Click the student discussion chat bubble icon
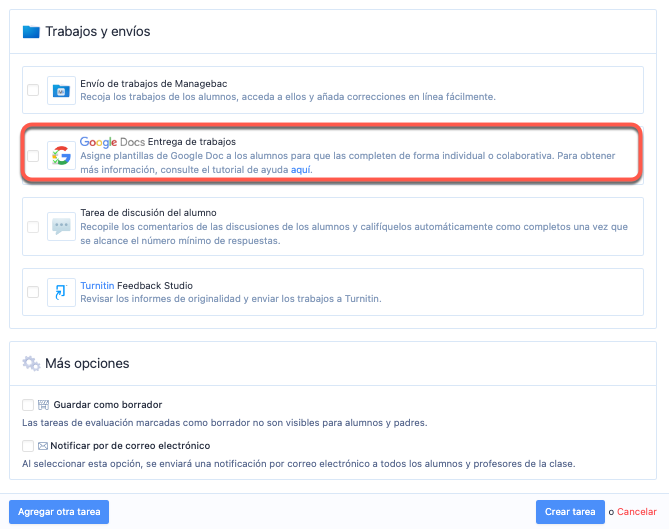The height and width of the screenshot is (529, 669). pyautogui.click(x=62, y=227)
